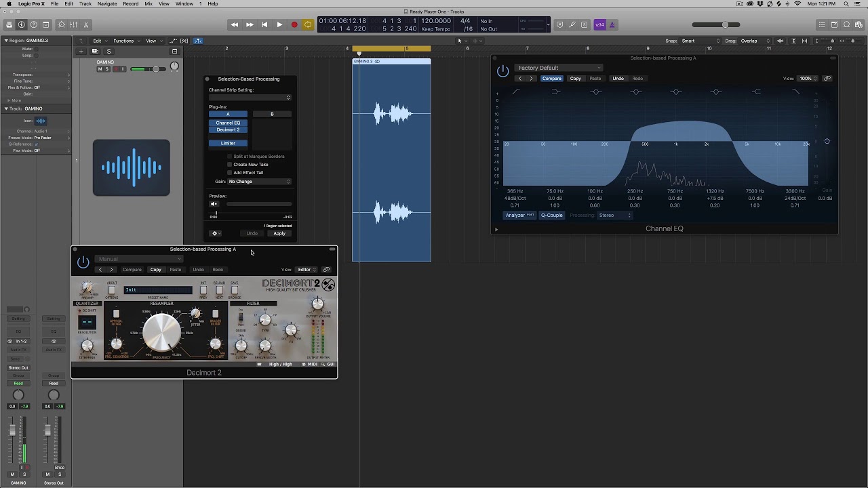Click the Decimort 2 link icon
Viewport: 868px width, 488px height.
326,270
